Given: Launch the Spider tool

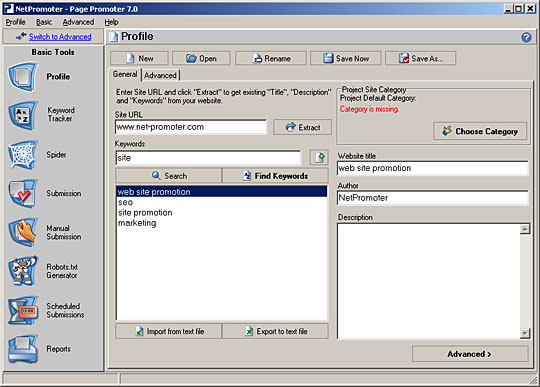Looking at the screenshot, I should 37,155.
